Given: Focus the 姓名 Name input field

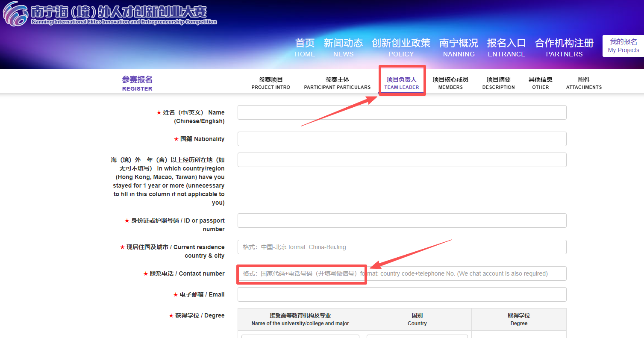Looking at the screenshot, I should (402, 112).
